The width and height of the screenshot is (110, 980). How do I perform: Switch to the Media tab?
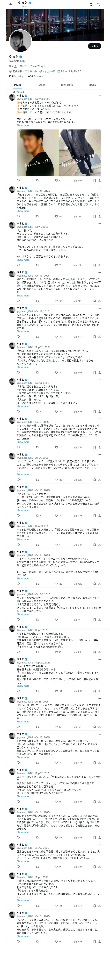[92, 85]
